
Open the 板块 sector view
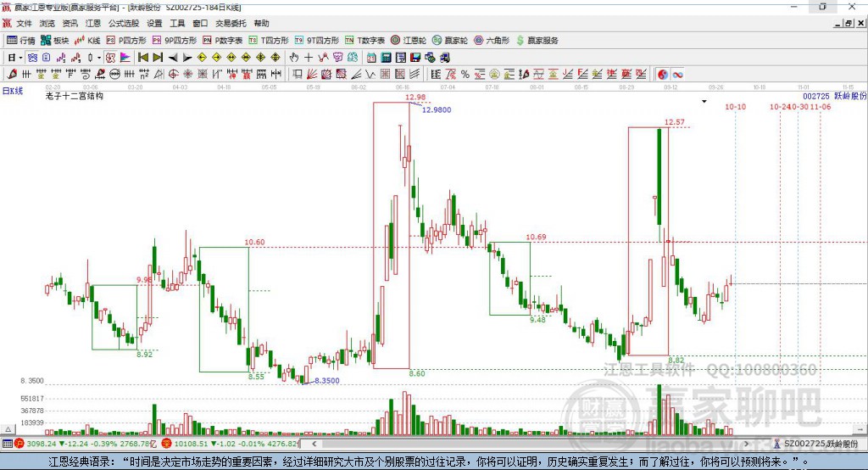tap(54, 41)
